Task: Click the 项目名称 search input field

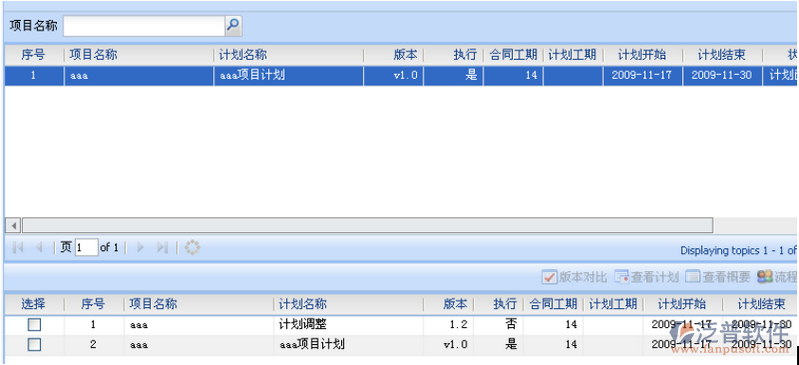Action: tap(144, 26)
